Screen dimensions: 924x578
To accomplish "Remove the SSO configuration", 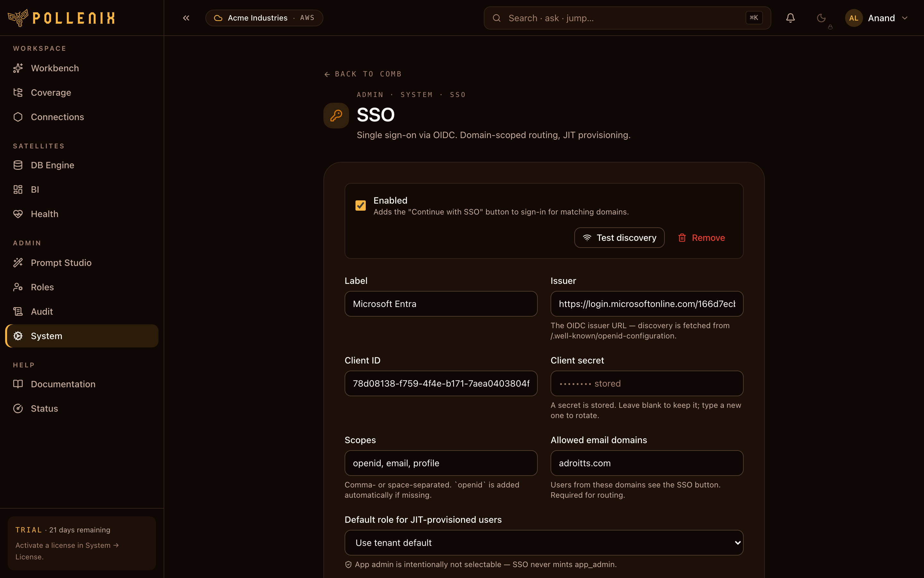I will point(701,238).
